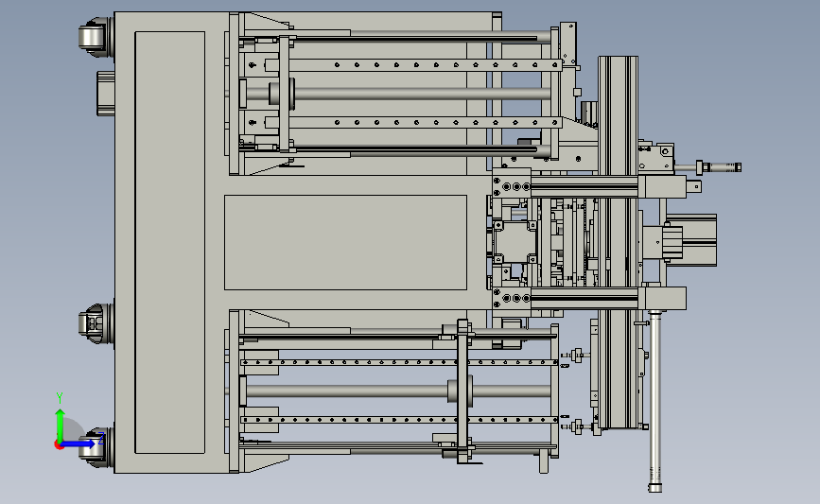This screenshot has width=820, height=504.
Task: Select the long vertical rod at bottom right
Action: tap(654, 402)
